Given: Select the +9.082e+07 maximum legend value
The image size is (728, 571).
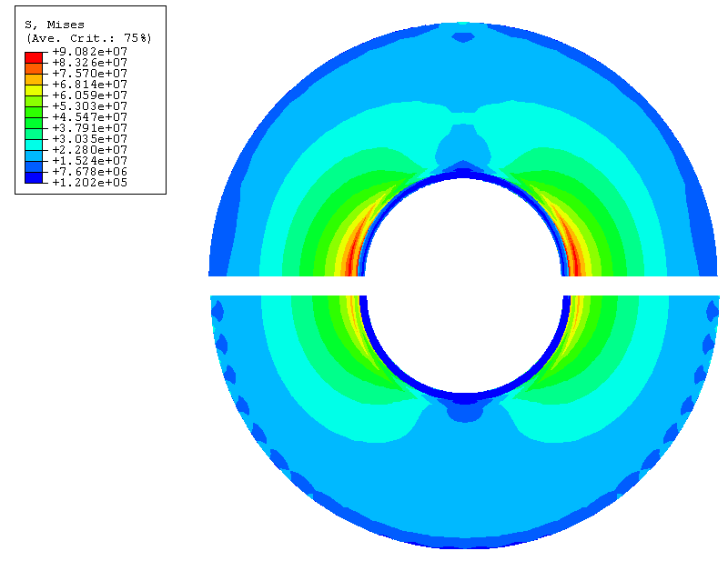Looking at the screenshot, I should pos(89,52).
